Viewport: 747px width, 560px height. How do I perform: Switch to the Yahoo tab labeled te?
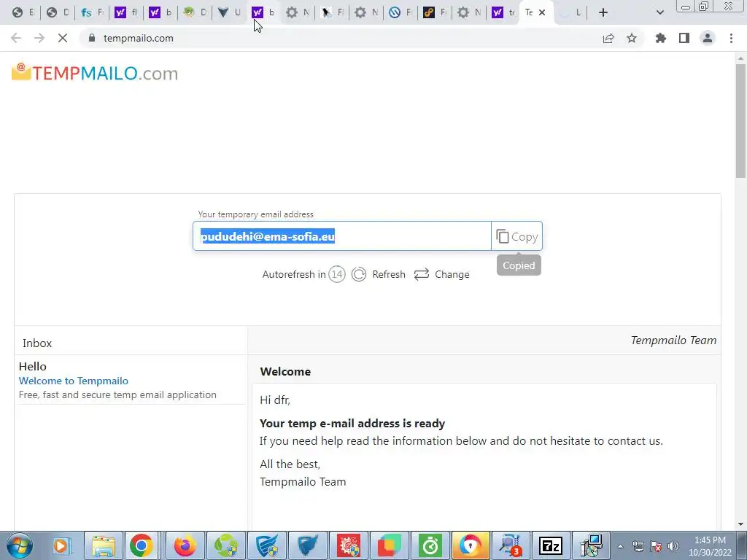(x=503, y=13)
